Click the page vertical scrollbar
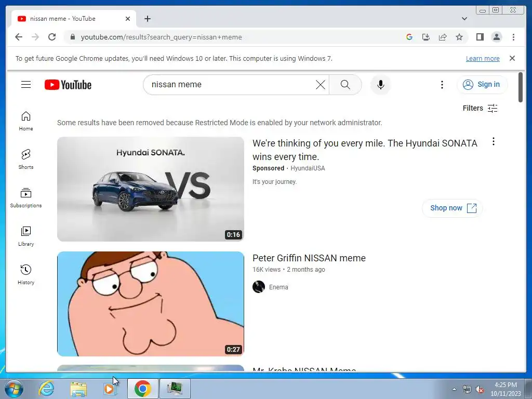The height and width of the screenshot is (399, 532). click(x=521, y=87)
